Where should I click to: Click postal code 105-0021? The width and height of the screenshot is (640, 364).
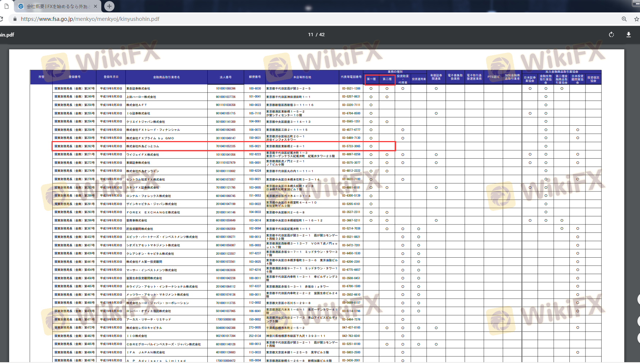click(255, 147)
